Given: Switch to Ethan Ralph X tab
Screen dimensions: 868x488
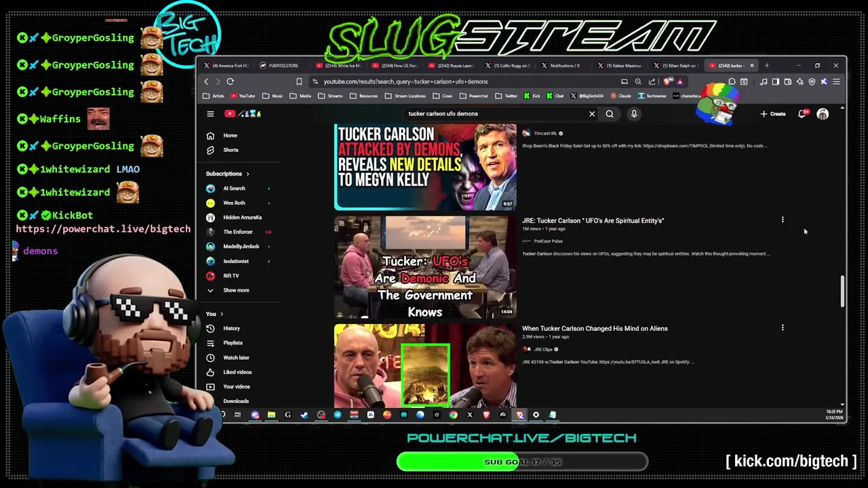Looking at the screenshot, I should [675, 66].
